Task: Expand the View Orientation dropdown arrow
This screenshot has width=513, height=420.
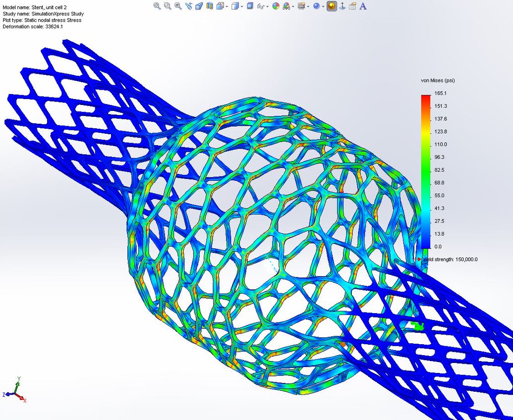Action: pyautogui.click(x=227, y=7)
